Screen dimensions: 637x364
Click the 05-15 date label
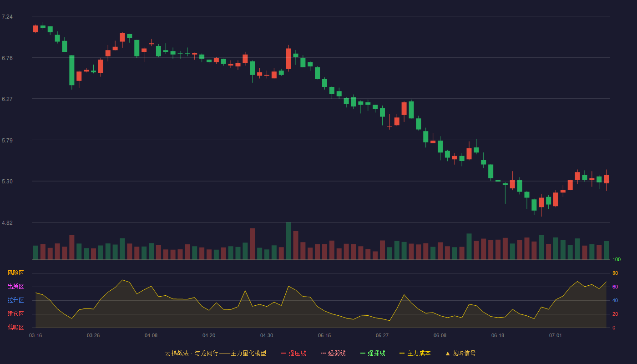click(324, 335)
